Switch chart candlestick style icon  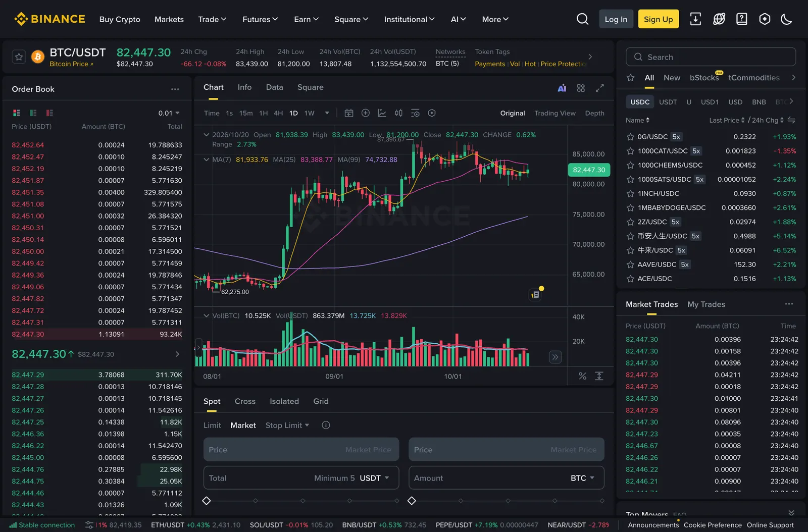(398, 113)
